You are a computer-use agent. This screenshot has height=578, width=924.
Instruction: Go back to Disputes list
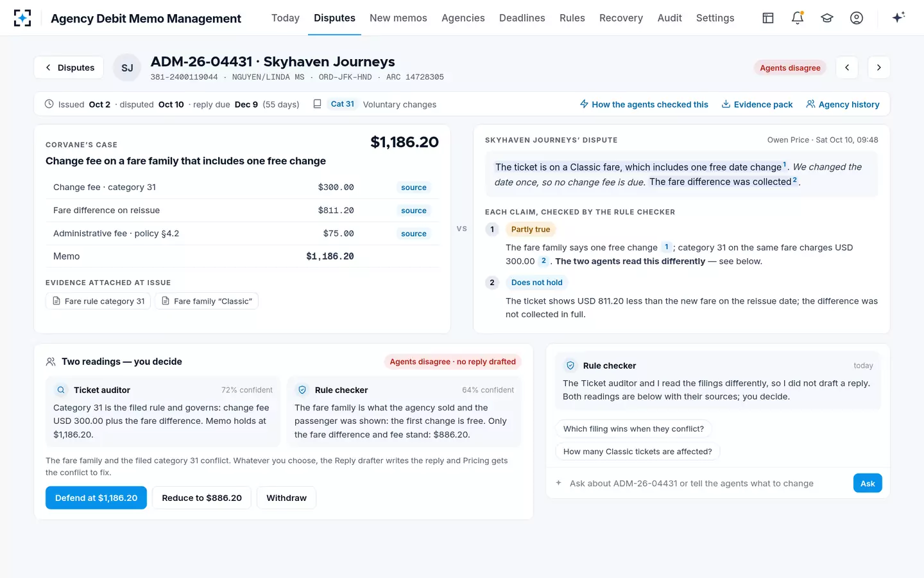pos(69,67)
